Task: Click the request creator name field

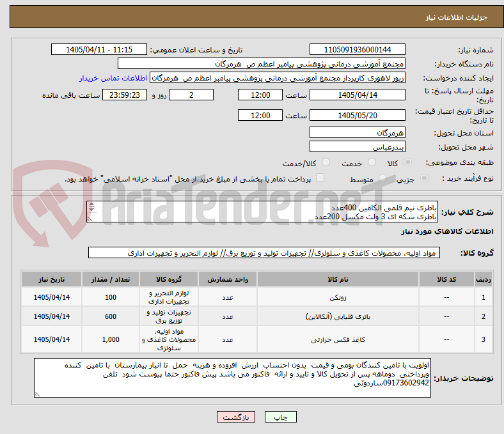Action: (278, 78)
